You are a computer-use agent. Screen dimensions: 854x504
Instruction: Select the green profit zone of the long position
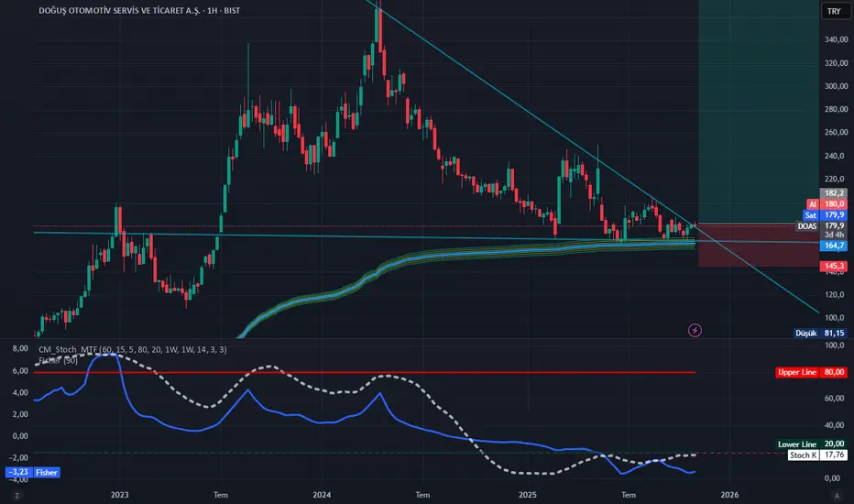[758, 112]
